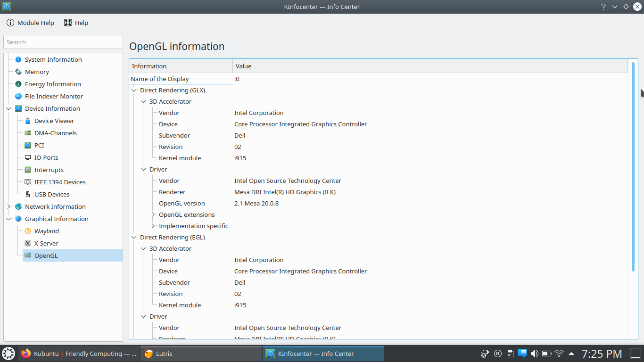Show hidden system tray icons arrow
Screen dimensions: 644x362
click(571, 354)
